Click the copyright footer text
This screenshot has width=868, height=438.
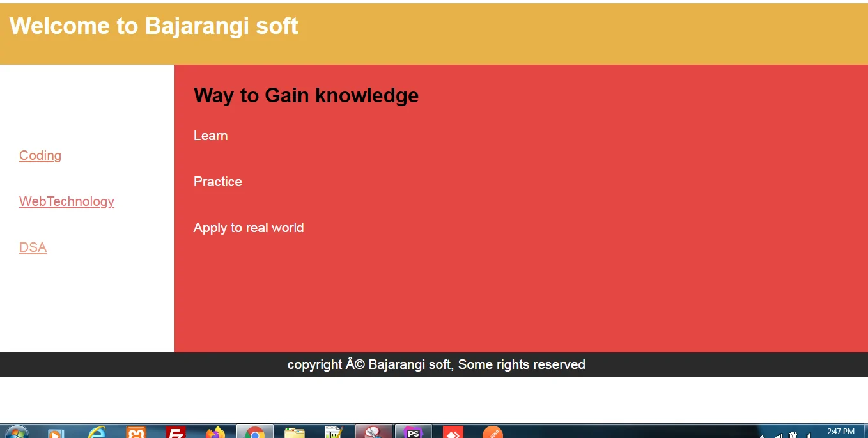point(437,364)
